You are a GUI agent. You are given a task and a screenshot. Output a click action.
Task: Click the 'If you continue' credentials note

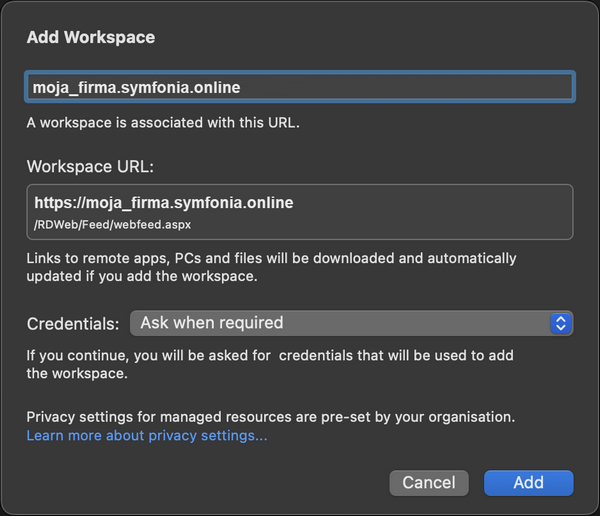tap(268, 356)
